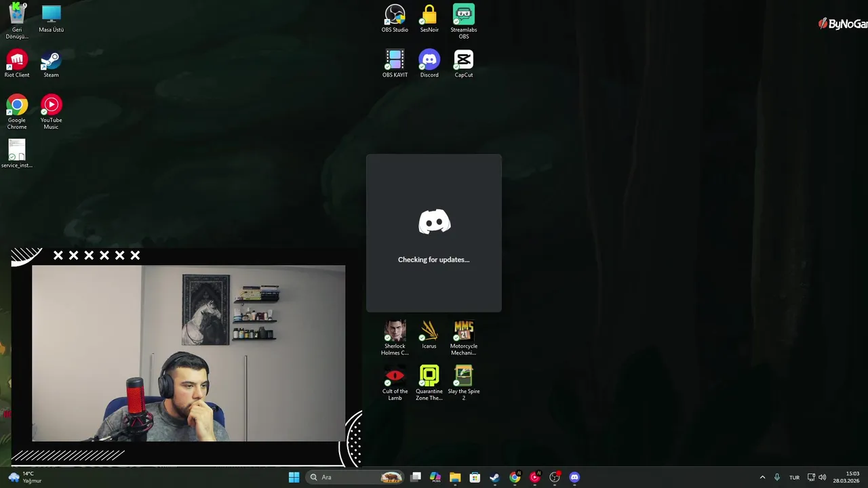Switch to Steam in the taskbar
868x488 pixels.
pos(494,477)
